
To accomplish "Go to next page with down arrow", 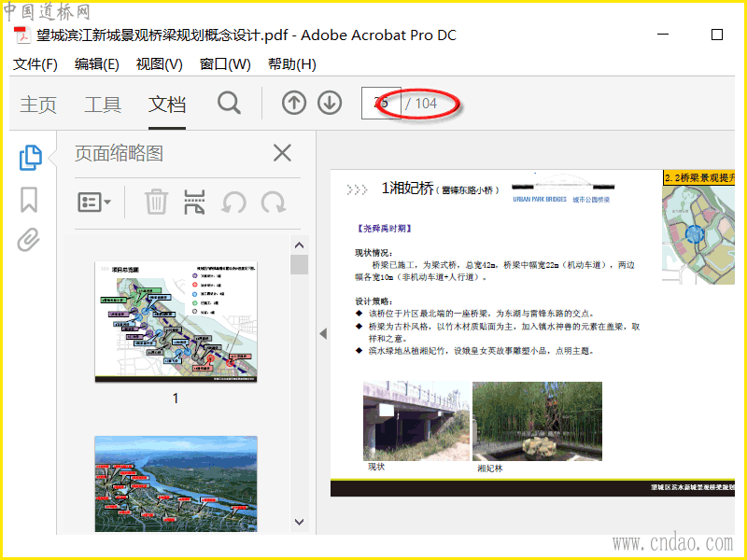I will click(330, 103).
